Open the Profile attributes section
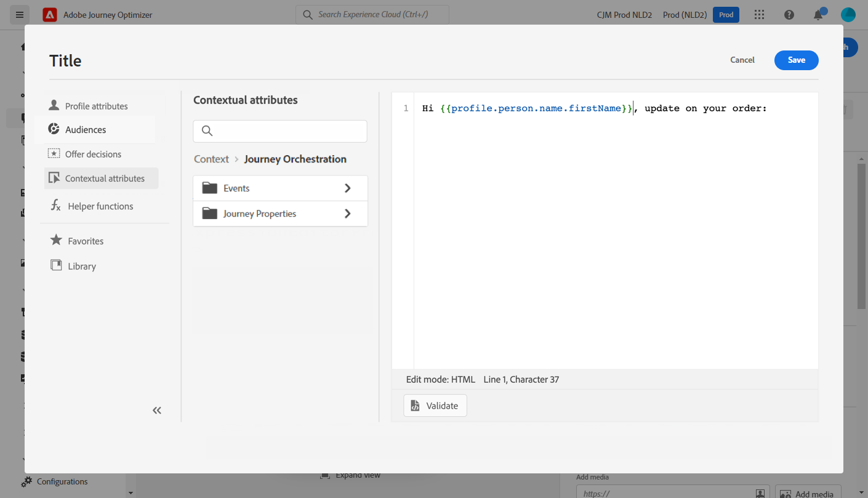This screenshot has height=498, width=868. [x=96, y=106]
